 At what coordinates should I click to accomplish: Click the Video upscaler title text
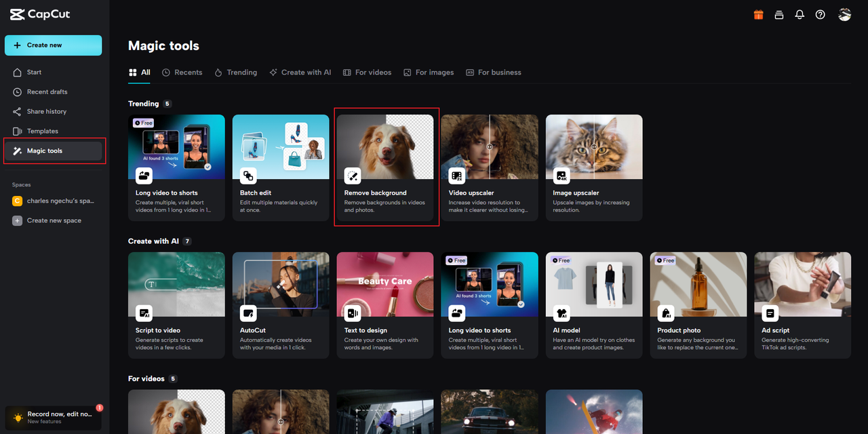point(471,193)
